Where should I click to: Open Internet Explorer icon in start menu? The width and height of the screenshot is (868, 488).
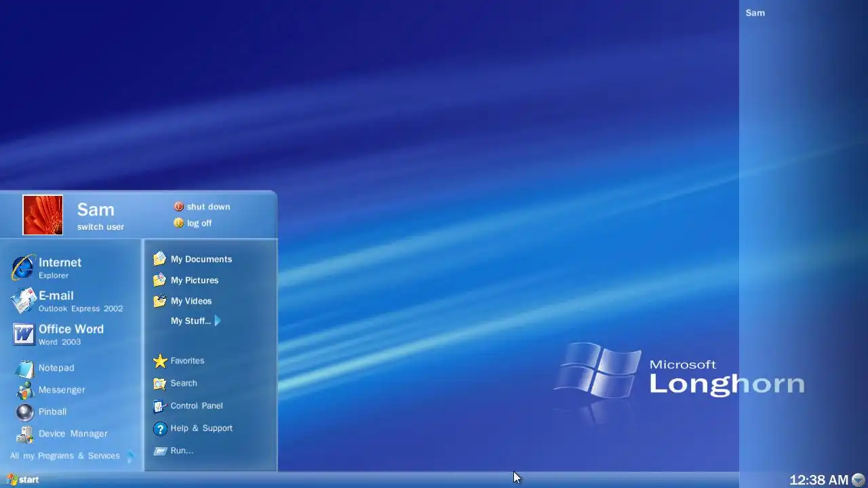point(22,267)
